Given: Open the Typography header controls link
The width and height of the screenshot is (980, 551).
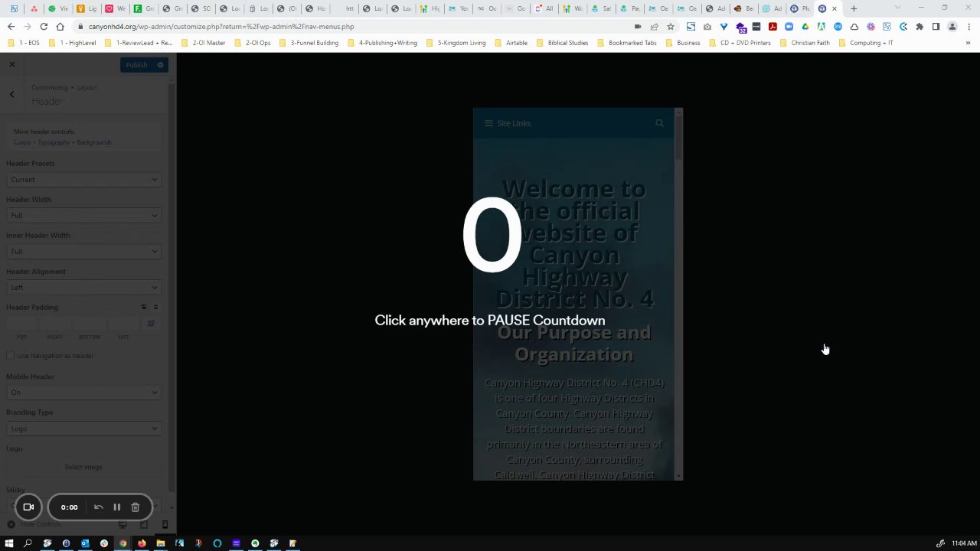Looking at the screenshot, I should click(54, 142).
